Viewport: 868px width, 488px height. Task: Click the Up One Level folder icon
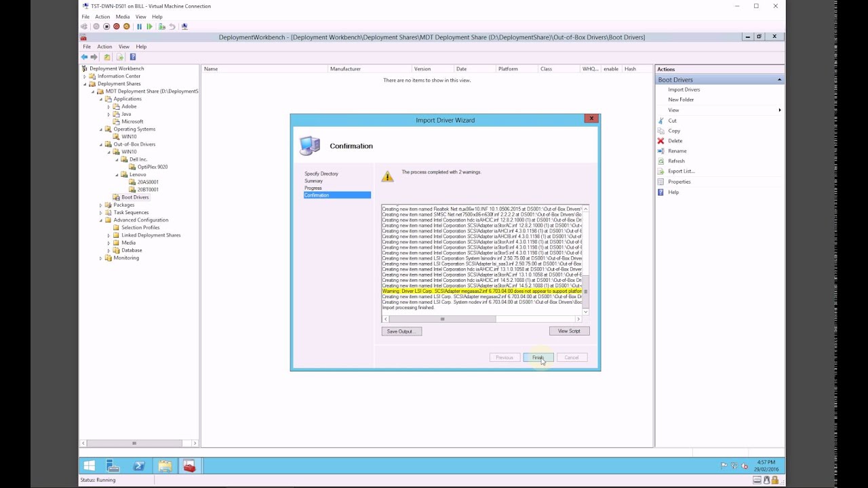pyautogui.click(x=107, y=57)
